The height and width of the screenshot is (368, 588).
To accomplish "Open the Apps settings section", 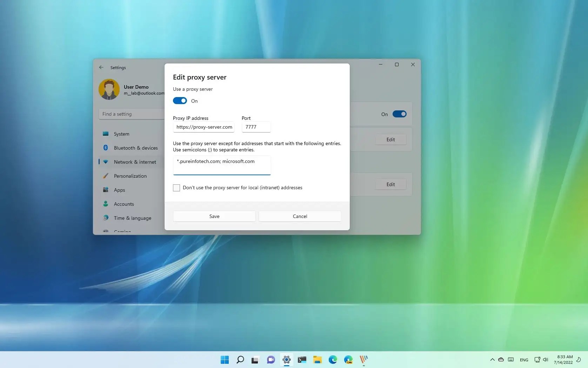I will coord(119,190).
